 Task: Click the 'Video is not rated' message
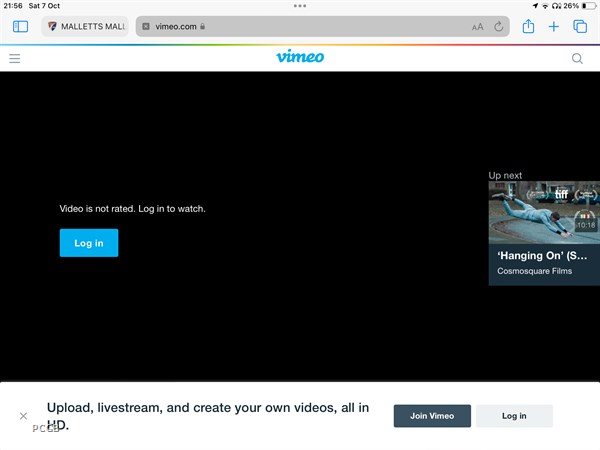[x=132, y=209]
